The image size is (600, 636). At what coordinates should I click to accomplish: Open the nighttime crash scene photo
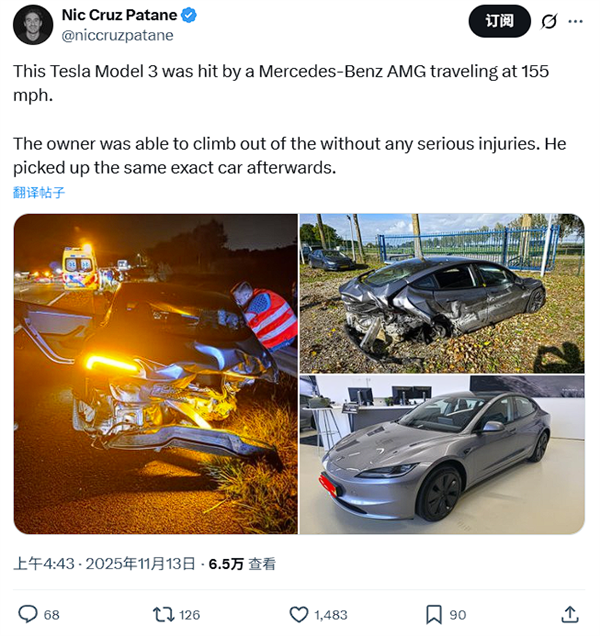click(155, 373)
